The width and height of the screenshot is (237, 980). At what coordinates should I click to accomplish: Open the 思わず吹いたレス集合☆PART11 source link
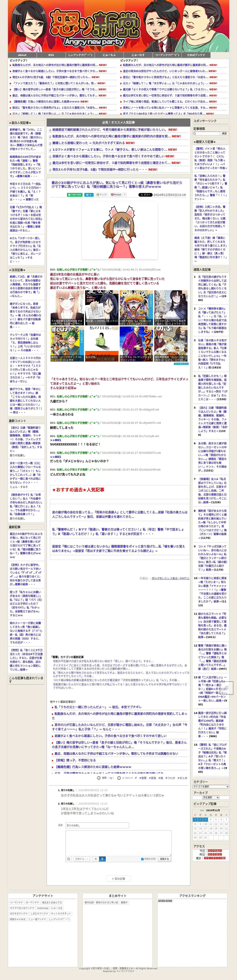click(x=170, y=578)
